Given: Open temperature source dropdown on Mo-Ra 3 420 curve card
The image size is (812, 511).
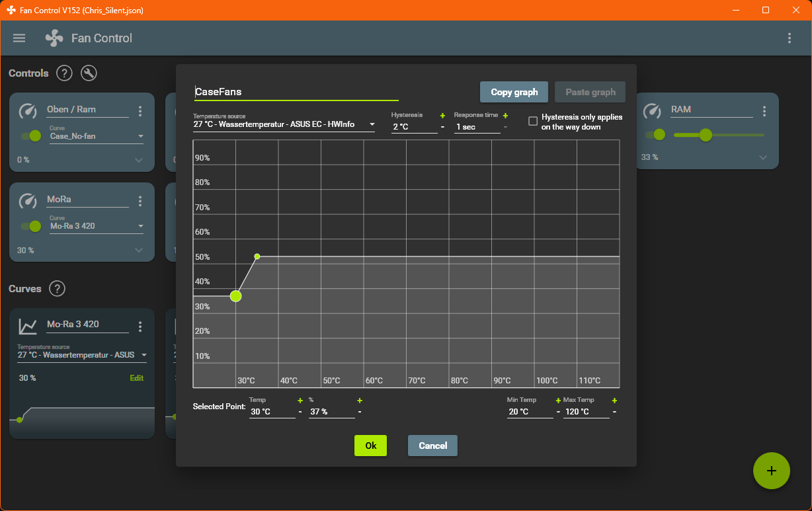Looking at the screenshot, I should coord(82,355).
